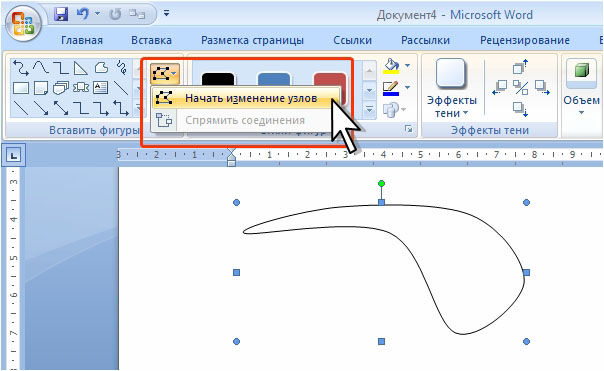The width and height of the screenshot is (604, 371).
Task: Go to the Рассылки tab
Action: [x=425, y=40]
